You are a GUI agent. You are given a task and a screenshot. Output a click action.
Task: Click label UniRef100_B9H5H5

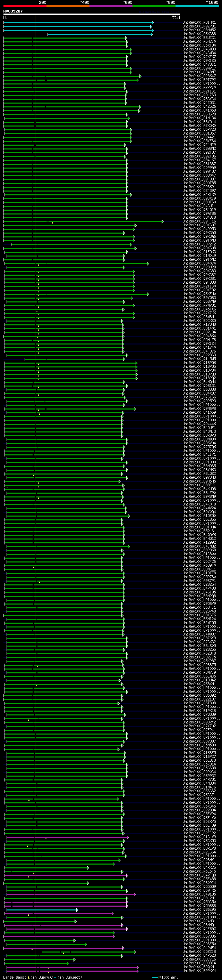(x=199, y=481)
